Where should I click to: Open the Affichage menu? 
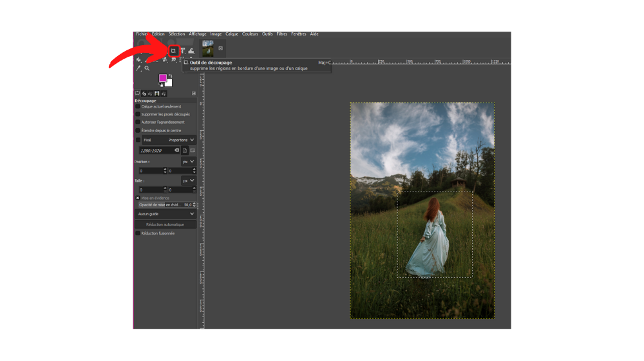click(x=198, y=34)
